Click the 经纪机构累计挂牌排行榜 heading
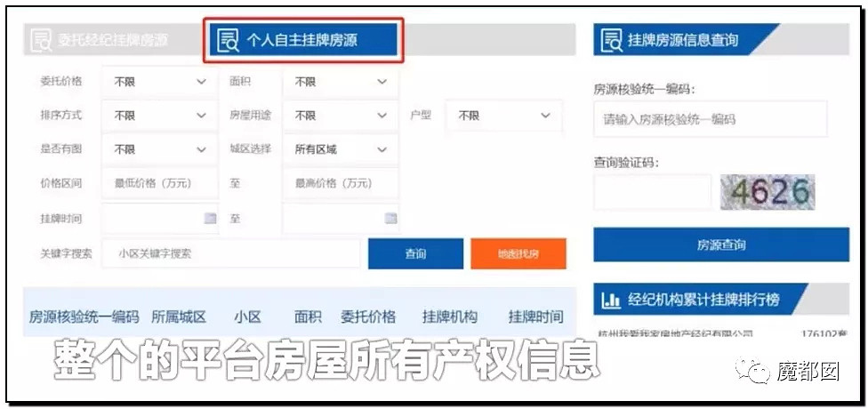This screenshot has width=868, height=409. (x=703, y=300)
